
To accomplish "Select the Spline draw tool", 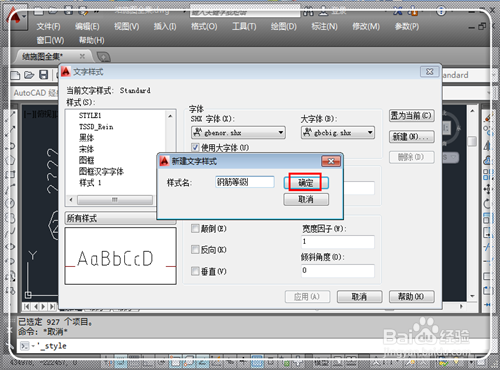I will click(x=10, y=231).
